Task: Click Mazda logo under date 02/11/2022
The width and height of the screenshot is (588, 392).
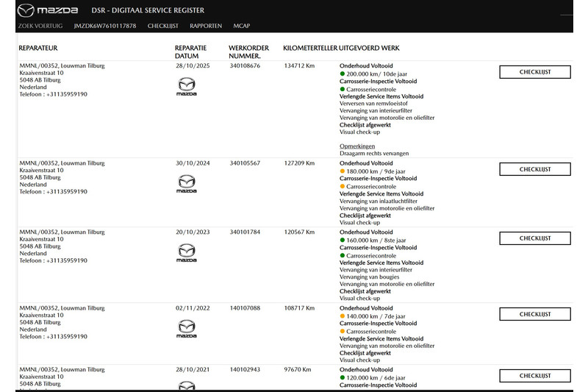Action: tap(187, 329)
